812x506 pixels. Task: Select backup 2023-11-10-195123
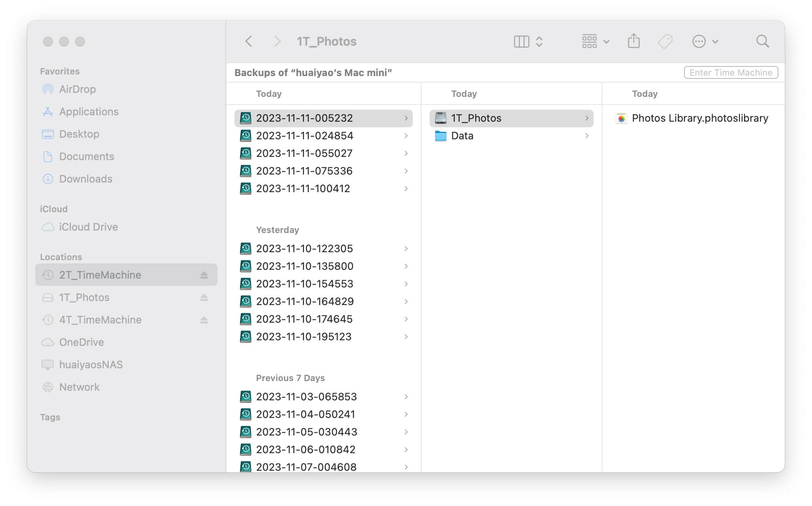(x=323, y=337)
